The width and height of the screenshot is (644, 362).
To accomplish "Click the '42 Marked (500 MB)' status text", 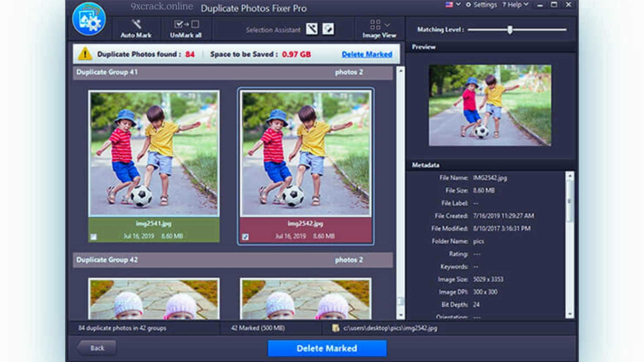I will pyautogui.click(x=258, y=328).
